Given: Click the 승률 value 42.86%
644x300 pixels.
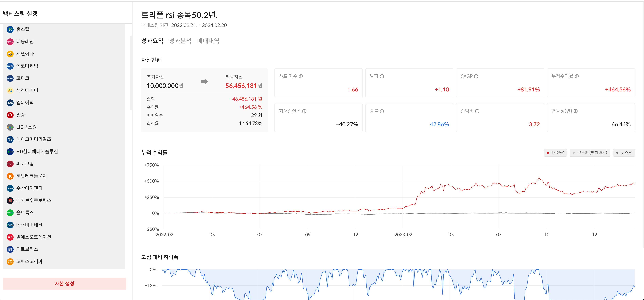Looking at the screenshot, I should (439, 125).
